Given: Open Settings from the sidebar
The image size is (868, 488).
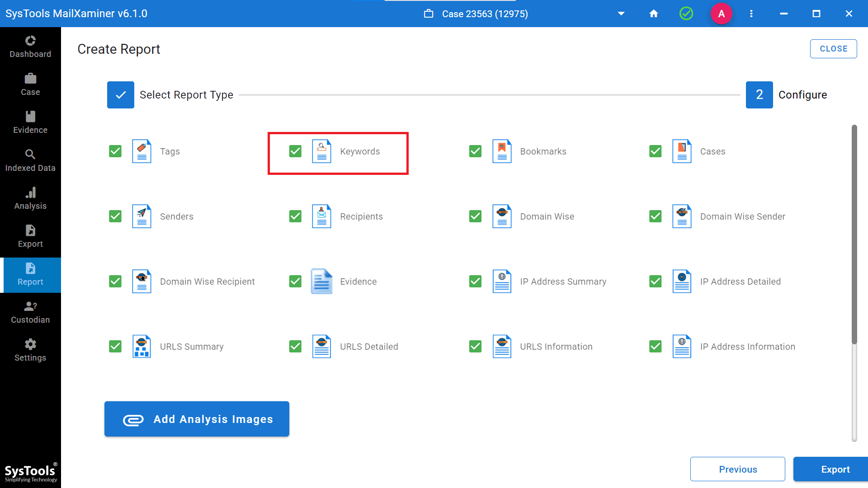Looking at the screenshot, I should point(30,351).
